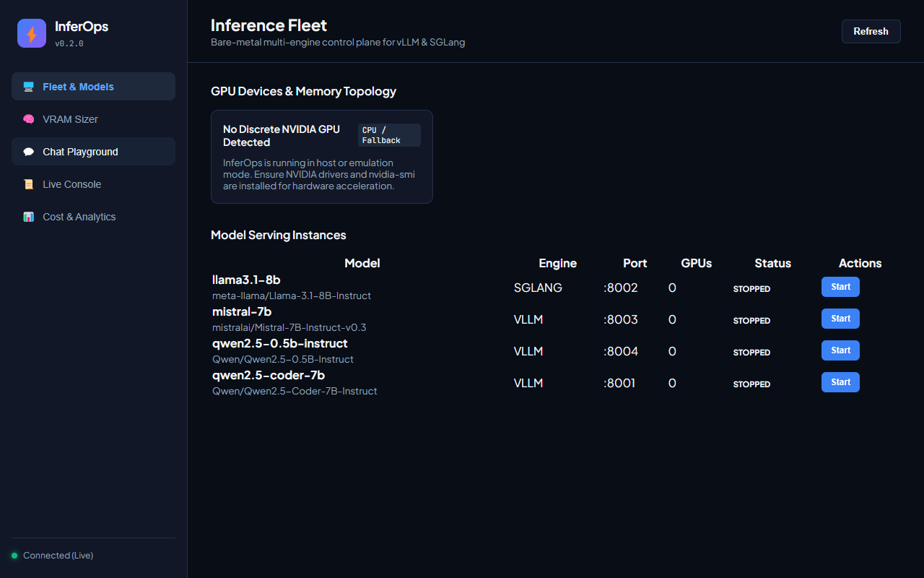Click the Chat Playground speech bubble icon
Viewport: 924px width, 578px height.
(x=29, y=152)
